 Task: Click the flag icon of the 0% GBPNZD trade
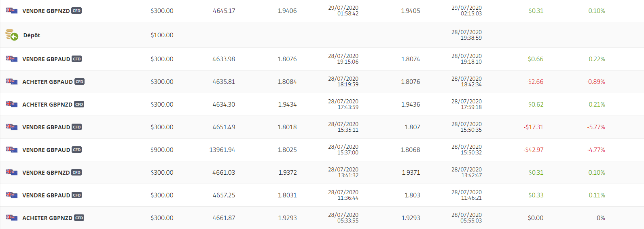point(12,218)
